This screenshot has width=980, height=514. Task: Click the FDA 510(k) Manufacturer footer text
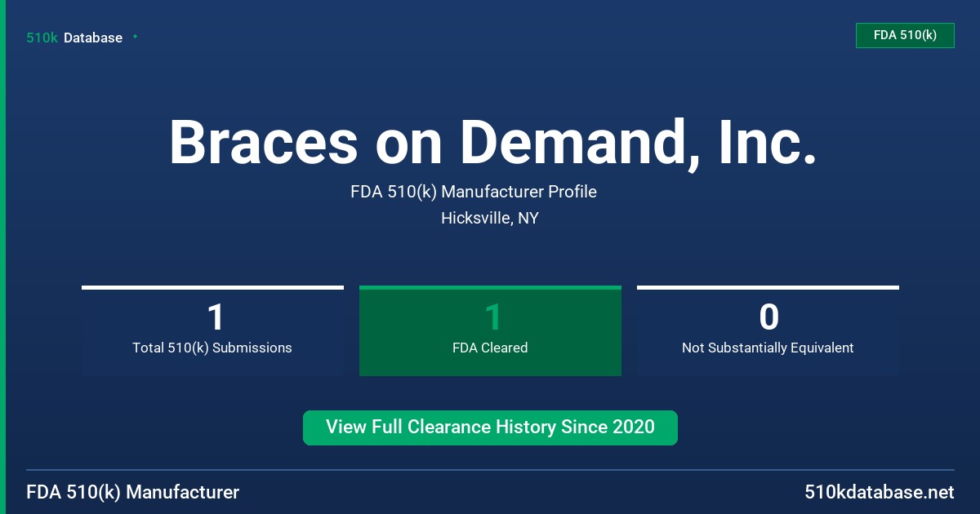pos(133,492)
